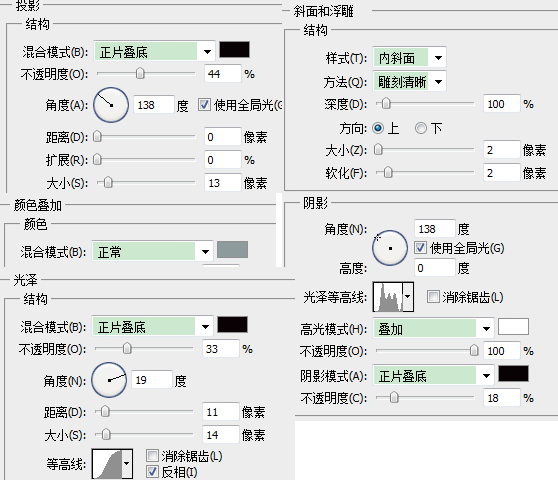Click the black color swatch in 光泽
The image size is (558, 480).
point(232,325)
